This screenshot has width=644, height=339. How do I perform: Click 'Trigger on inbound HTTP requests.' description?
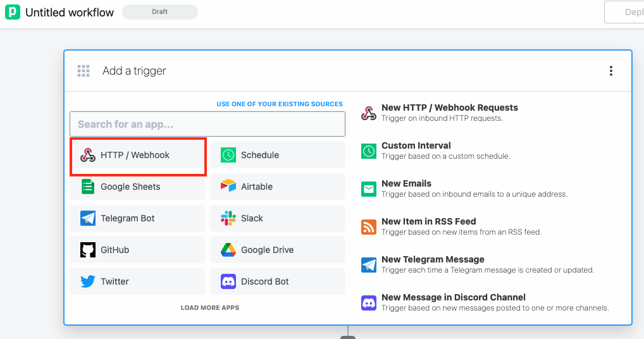[442, 118]
